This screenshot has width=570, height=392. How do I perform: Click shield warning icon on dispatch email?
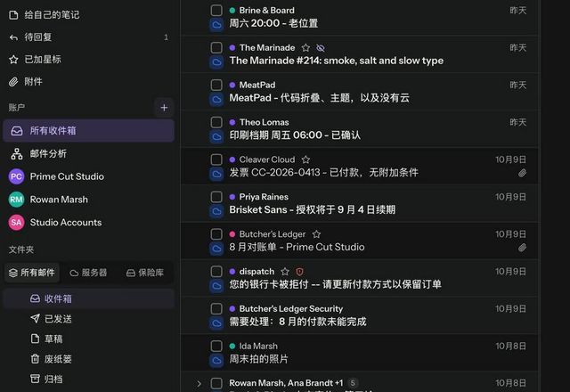[299, 272]
